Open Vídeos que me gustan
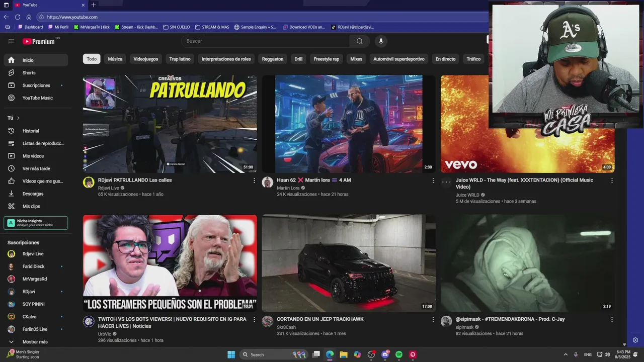 36,181
